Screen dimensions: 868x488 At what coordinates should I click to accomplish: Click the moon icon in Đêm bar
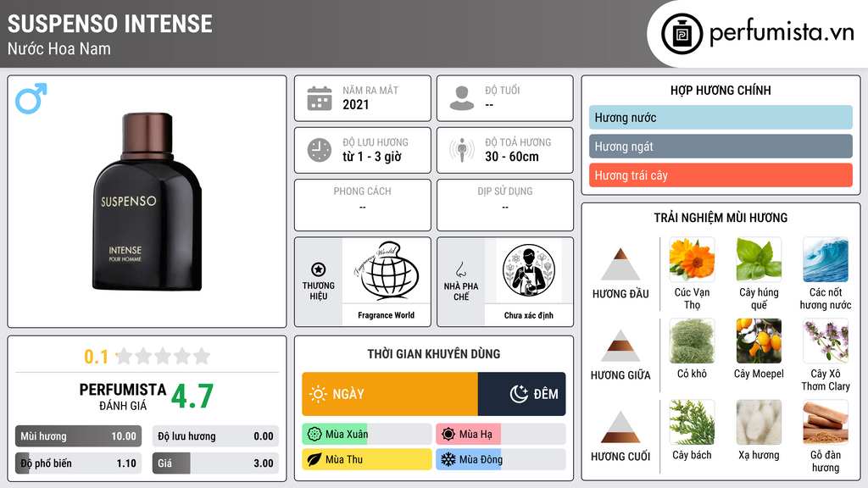click(x=519, y=394)
